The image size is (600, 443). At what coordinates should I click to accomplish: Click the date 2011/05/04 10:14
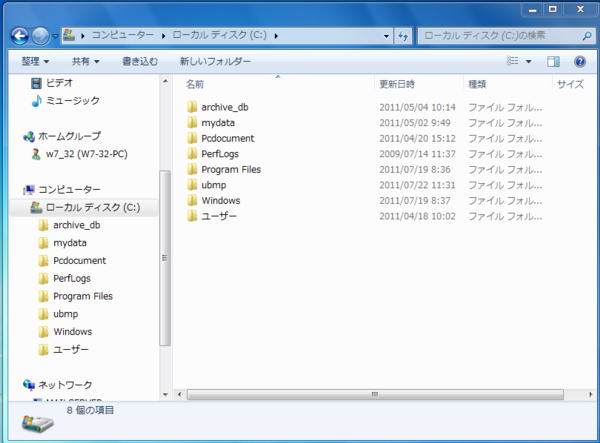click(417, 107)
